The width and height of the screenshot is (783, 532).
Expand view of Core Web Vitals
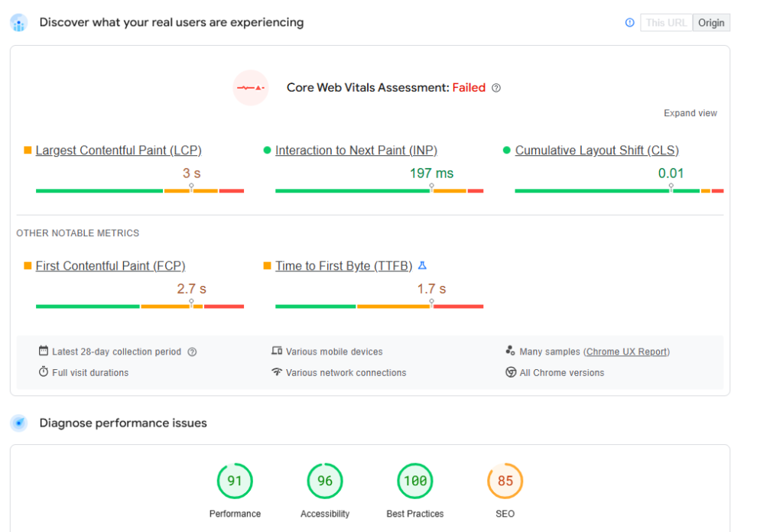point(690,113)
